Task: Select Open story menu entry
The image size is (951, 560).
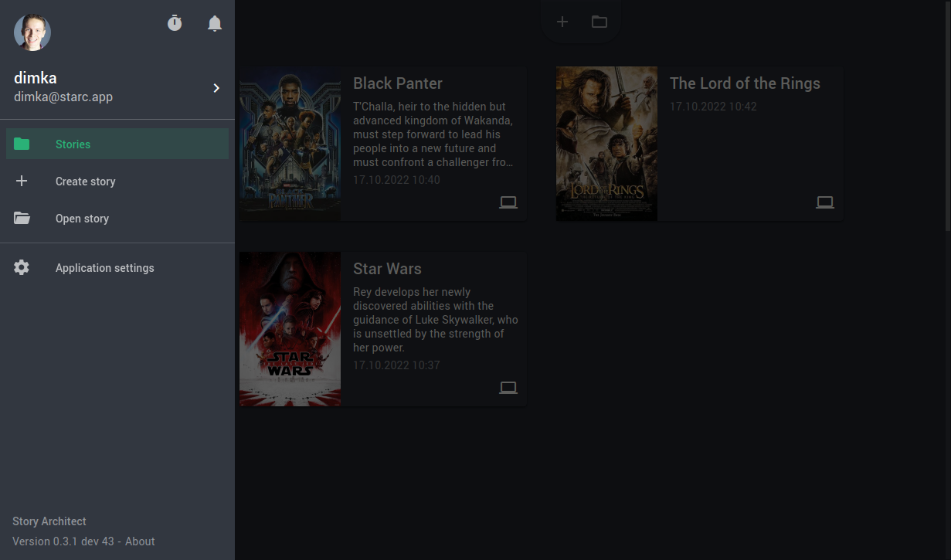Action: click(117, 219)
